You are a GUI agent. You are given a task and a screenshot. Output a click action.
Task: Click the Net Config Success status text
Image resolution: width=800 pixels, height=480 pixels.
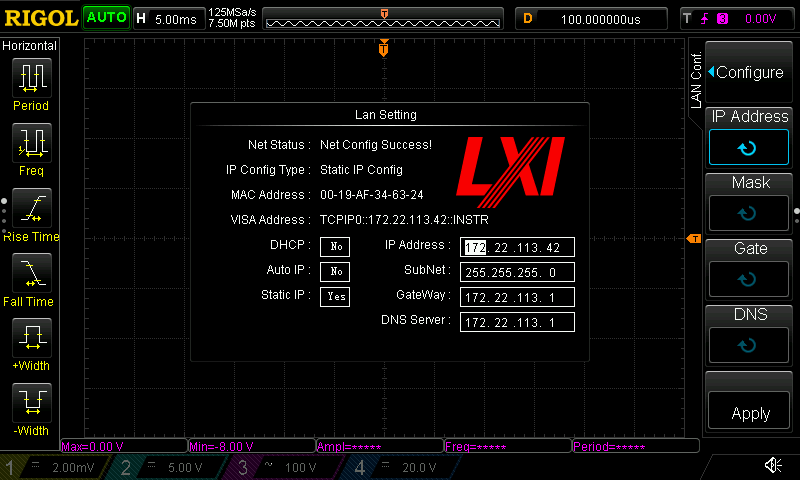click(x=376, y=145)
